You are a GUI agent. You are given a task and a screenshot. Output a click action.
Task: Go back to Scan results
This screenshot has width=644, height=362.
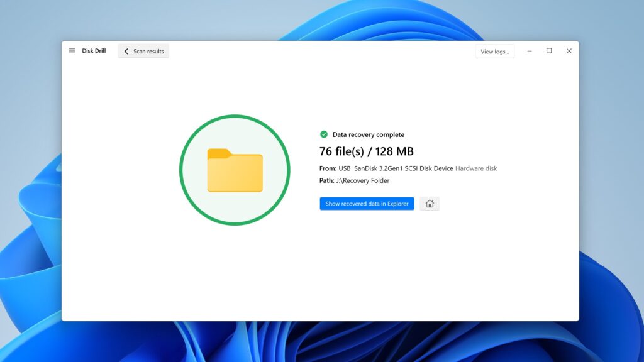[143, 52]
